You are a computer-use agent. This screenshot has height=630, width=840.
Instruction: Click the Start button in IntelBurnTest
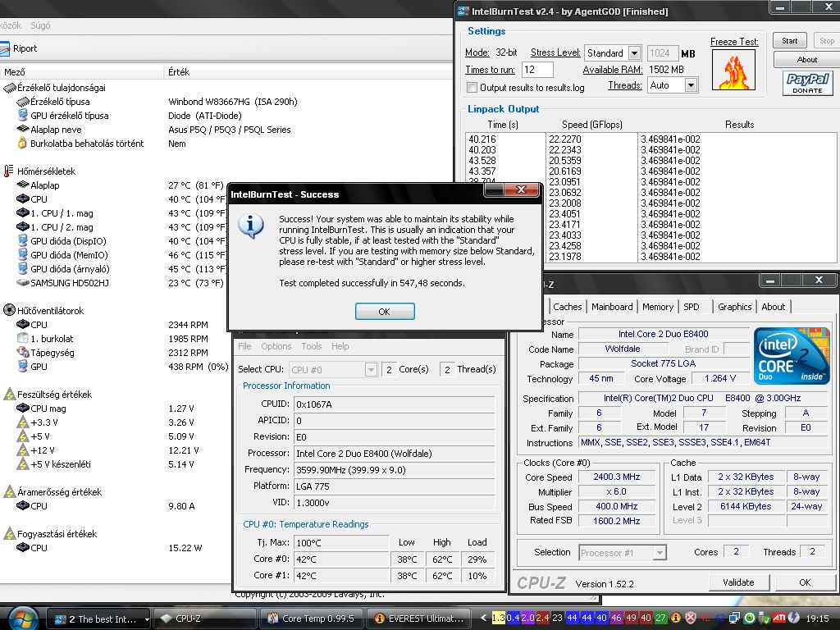[789, 41]
